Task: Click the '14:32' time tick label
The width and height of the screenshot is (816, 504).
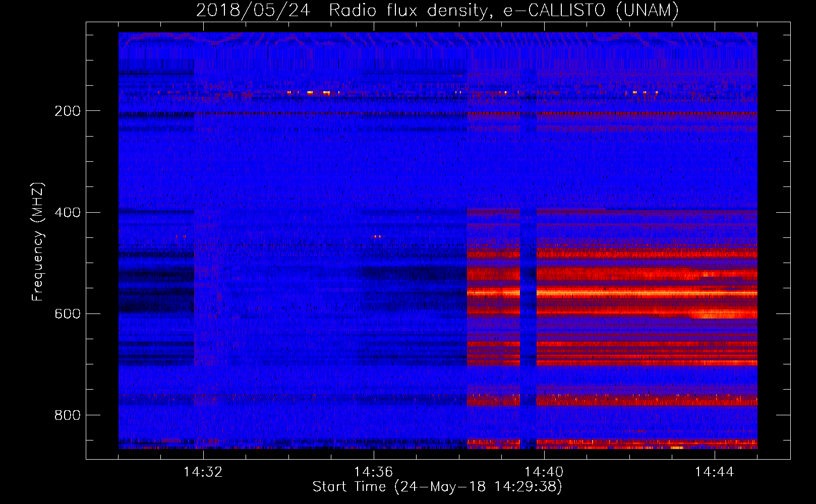Action: pos(203,472)
